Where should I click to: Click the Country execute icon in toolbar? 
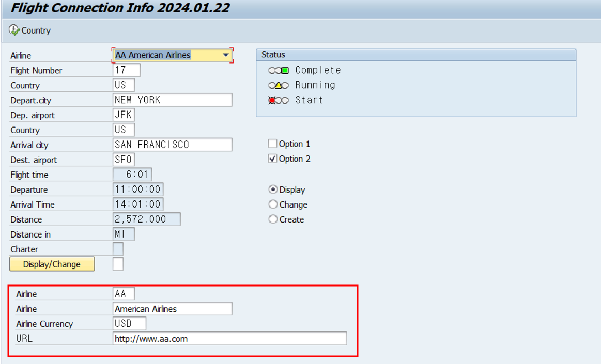tap(14, 30)
